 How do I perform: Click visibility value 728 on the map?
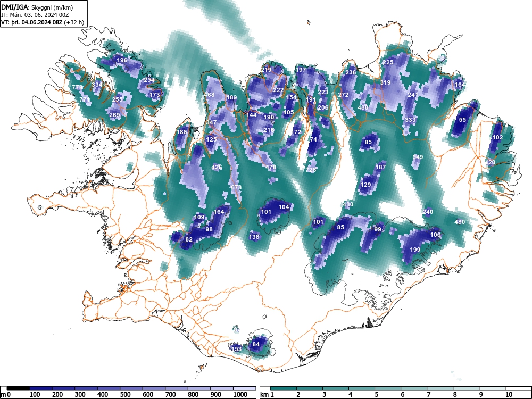[x=311, y=170]
